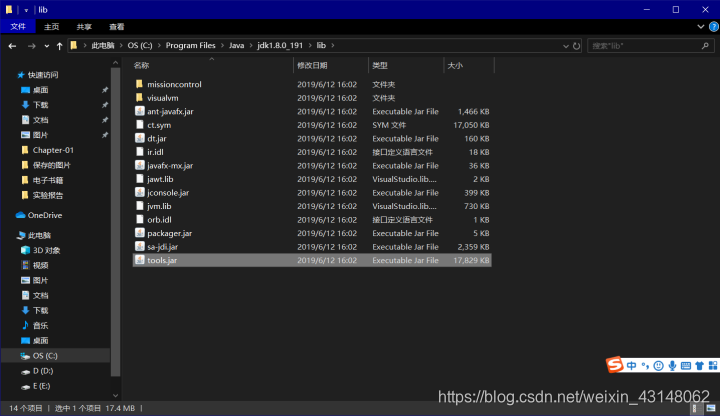This screenshot has height=416, width=720.
Task: Go up one folder level arrow
Action: tap(59, 46)
